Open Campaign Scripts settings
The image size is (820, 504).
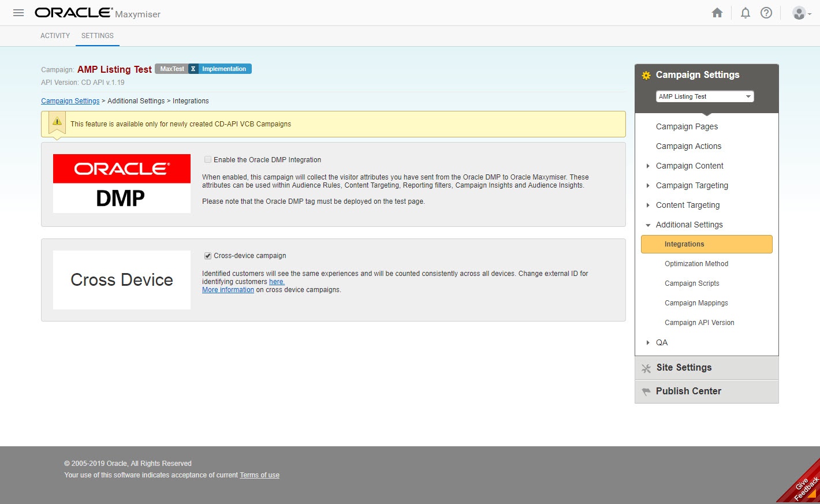[692, 283]
